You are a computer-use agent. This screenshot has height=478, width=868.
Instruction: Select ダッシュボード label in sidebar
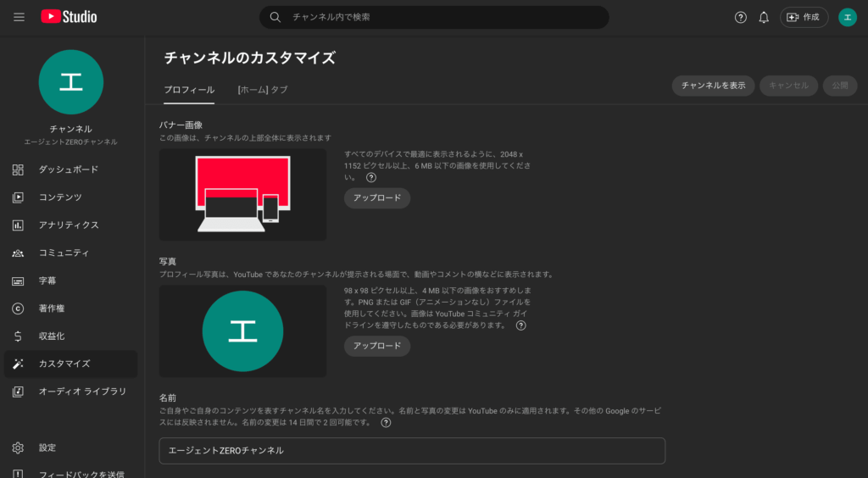click(69, 170)
